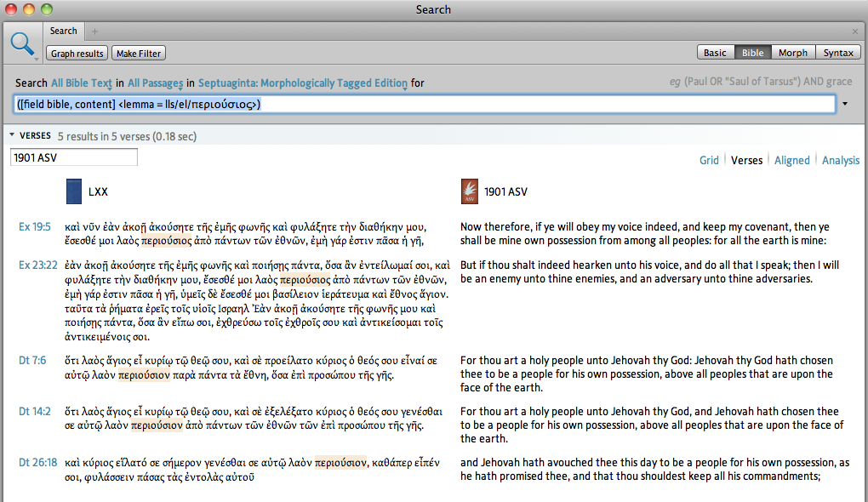Open the Dt 7:6 reference link

[x=32, y=360]
